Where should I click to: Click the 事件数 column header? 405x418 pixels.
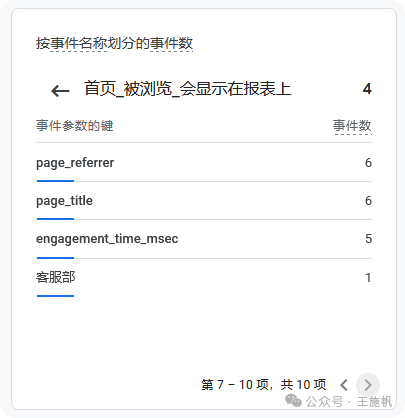pos(352,126)
